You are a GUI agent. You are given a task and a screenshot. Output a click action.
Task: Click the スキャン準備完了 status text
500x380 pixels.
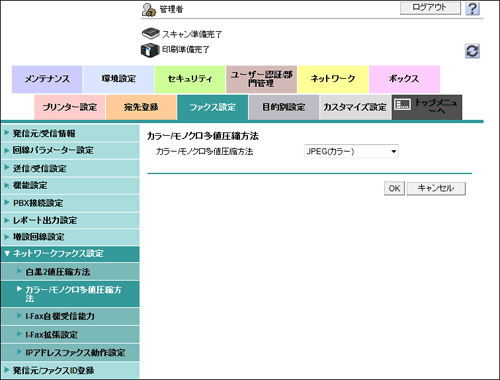(x=192, y=34)
